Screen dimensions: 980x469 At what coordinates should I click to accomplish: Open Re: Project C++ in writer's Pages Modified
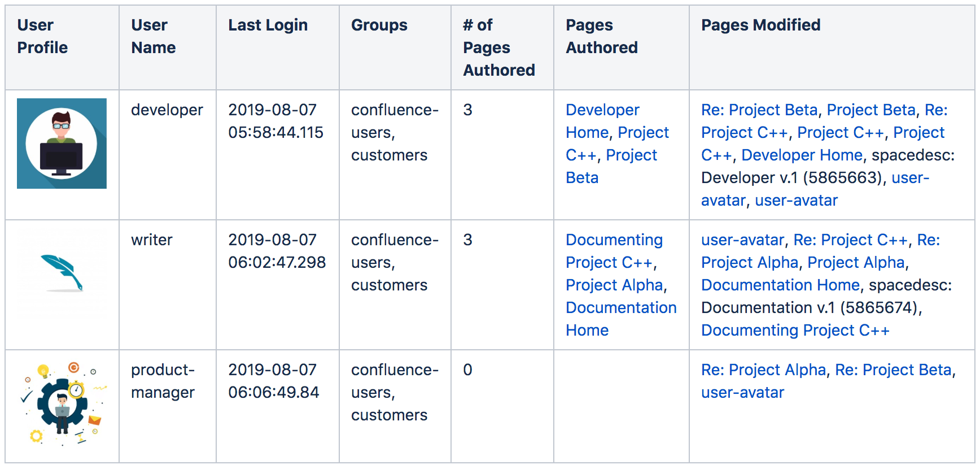coord(851,240)
